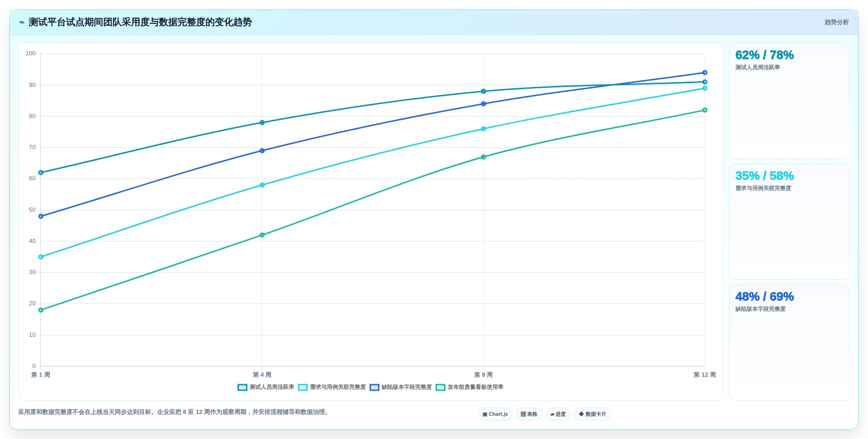Click 需求与用例关联完整度 point at 第 12 周 (89)
The width and height of the screenshot is (868, 439).
coord(705,88)
